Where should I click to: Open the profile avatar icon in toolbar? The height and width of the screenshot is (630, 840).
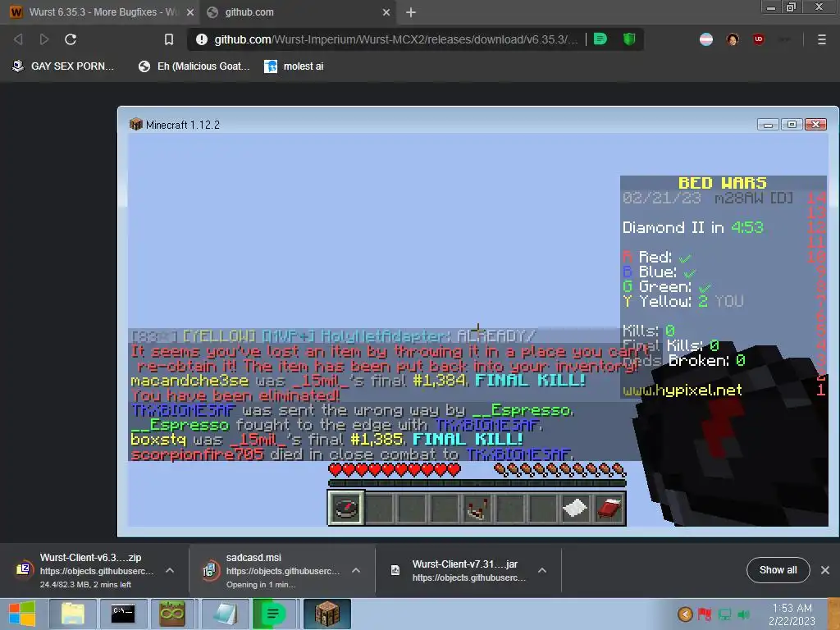[733, 39]
